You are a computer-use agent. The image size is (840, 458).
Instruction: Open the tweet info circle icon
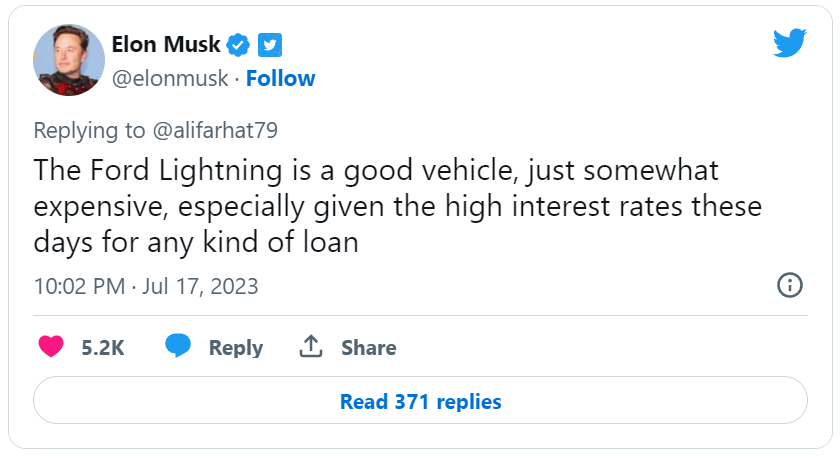click(790, 285)
